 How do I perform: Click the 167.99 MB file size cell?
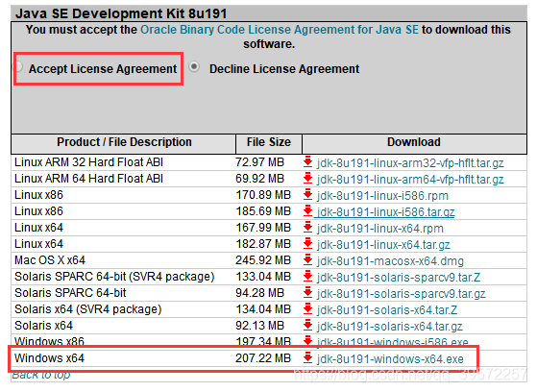pyautogui.click(x=263, y=228)
